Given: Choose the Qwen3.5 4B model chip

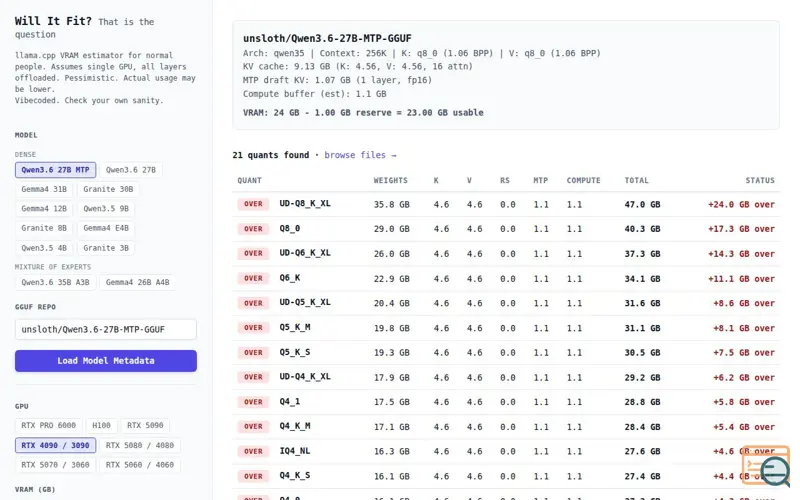Looking at the screenshot, I should [x=44, y=248].
